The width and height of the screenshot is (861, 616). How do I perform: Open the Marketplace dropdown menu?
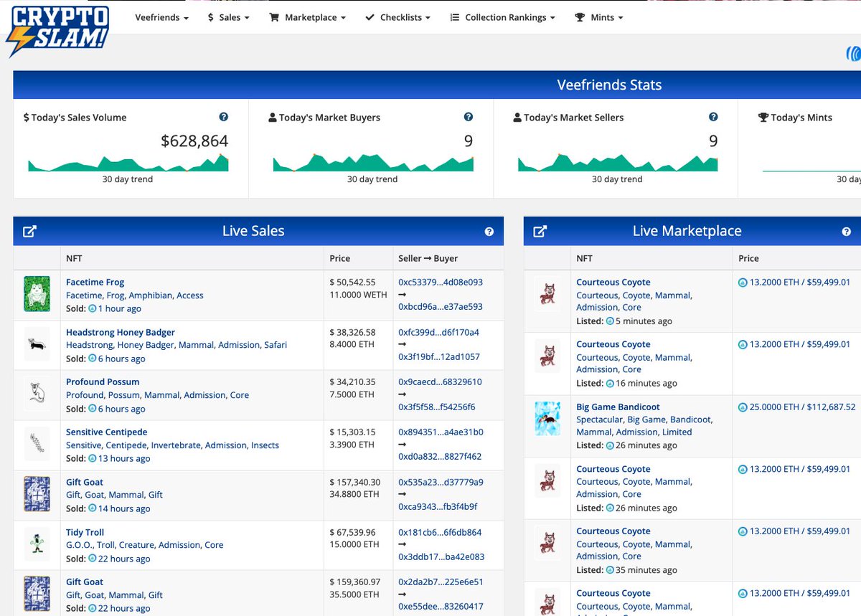point(307,17)
